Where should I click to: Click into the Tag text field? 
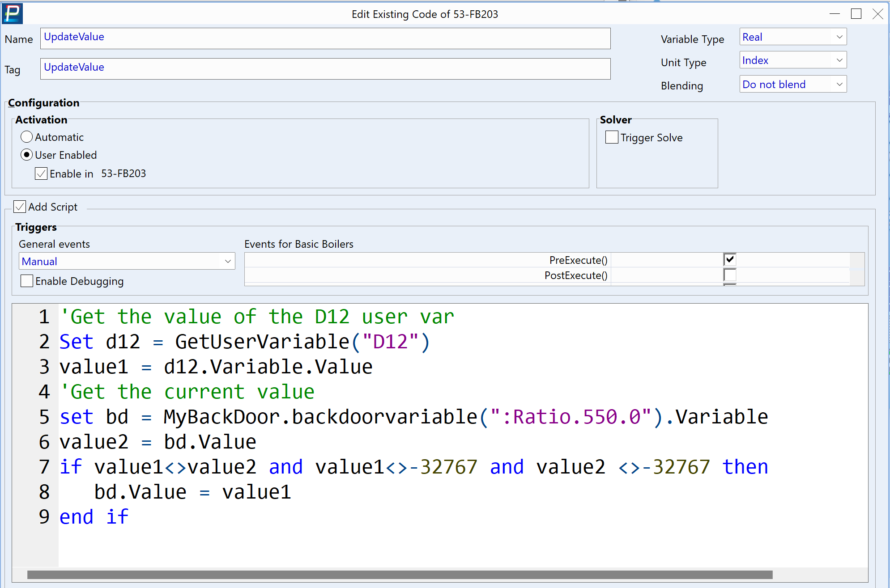pos(325,69)
